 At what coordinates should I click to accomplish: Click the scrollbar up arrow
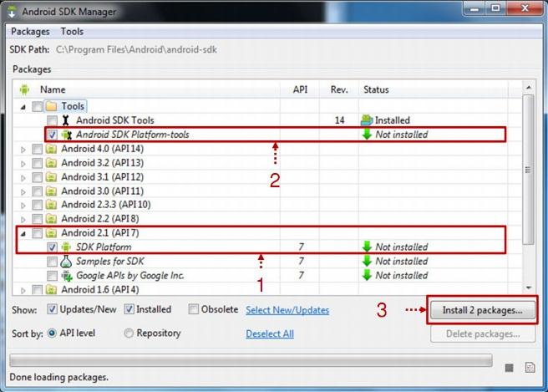(x=529, y=88)
